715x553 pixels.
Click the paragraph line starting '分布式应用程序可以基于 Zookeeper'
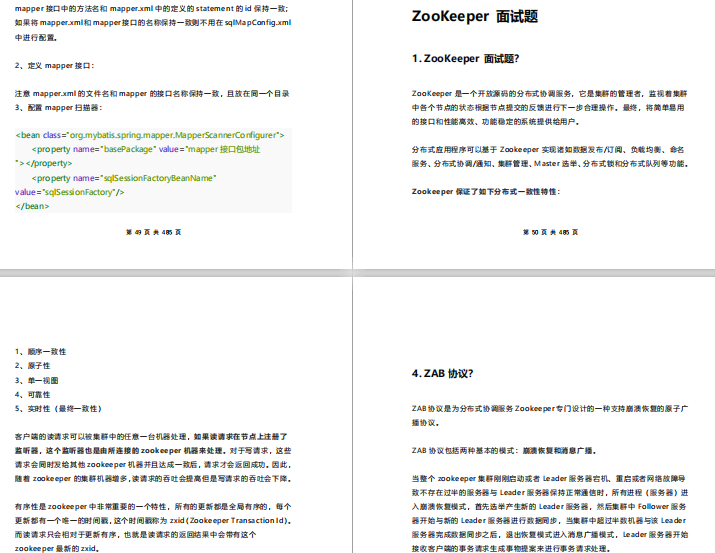tap(548, 150)
